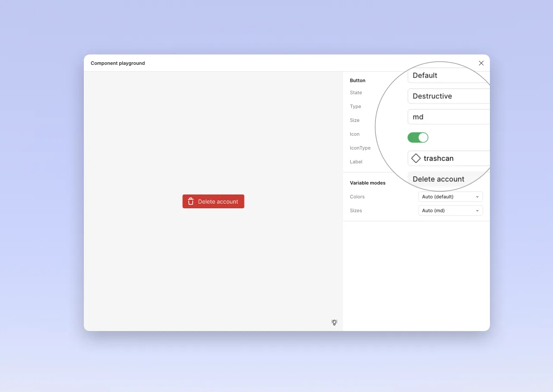The height and width of the screenshot is (392, 553).
Task: Click the dropdown chevron on the Sizes selector
Action: coord(477,210)
